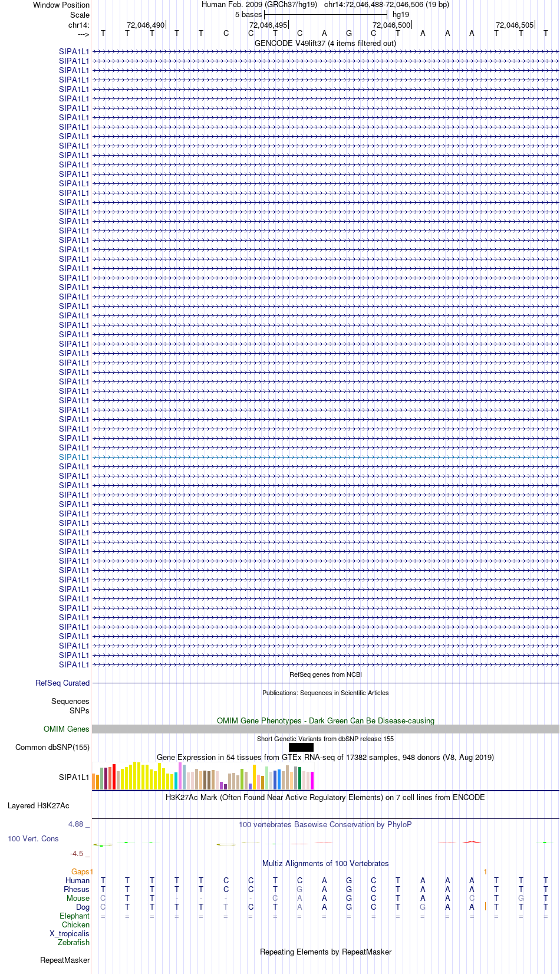The width and height of the screenshot is (560, 974).
Task: Select the light-blue highlighted SIPA1L1 transcript label
Action: click(x=74, y=457)
